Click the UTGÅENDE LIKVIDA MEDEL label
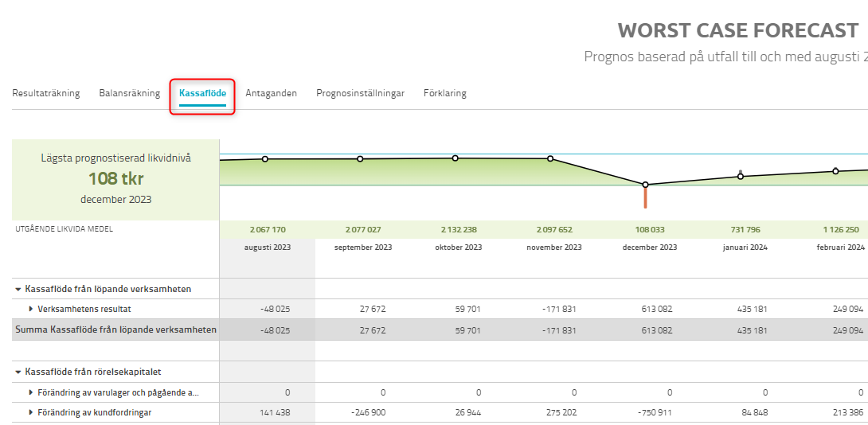Image resolution: width=868 pixels, height=425 pixels. coord(65,229)
